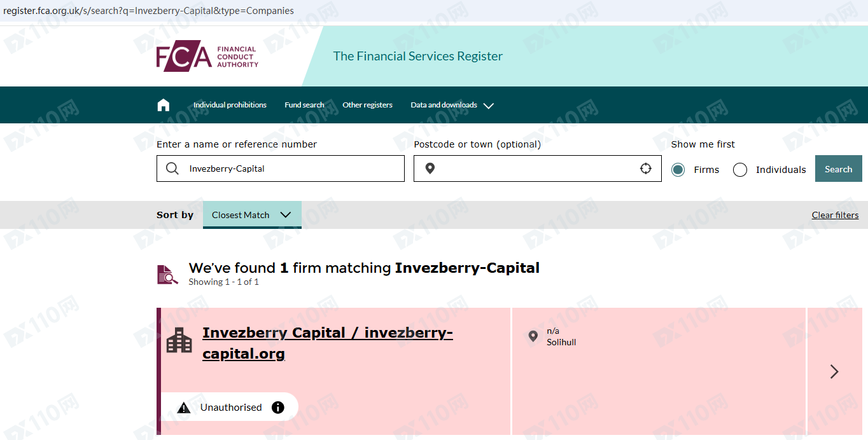Screen dimensions: 868x440
Task: Expand the Data and downloads menu
Action: (452, 105)
